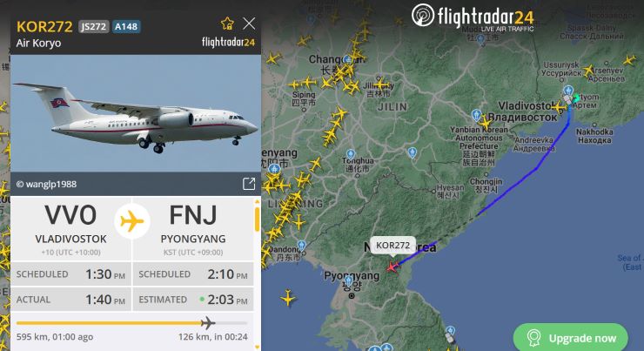644x351 pixels.
Task: Select the yellow aircraft southwest of Pyongyang
Action: coord(288,298)
